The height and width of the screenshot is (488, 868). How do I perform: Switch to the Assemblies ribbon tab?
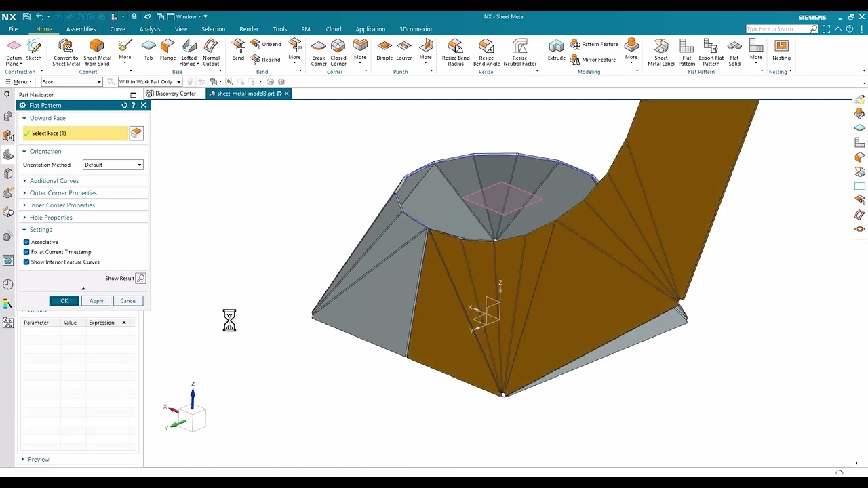[81, 29]
